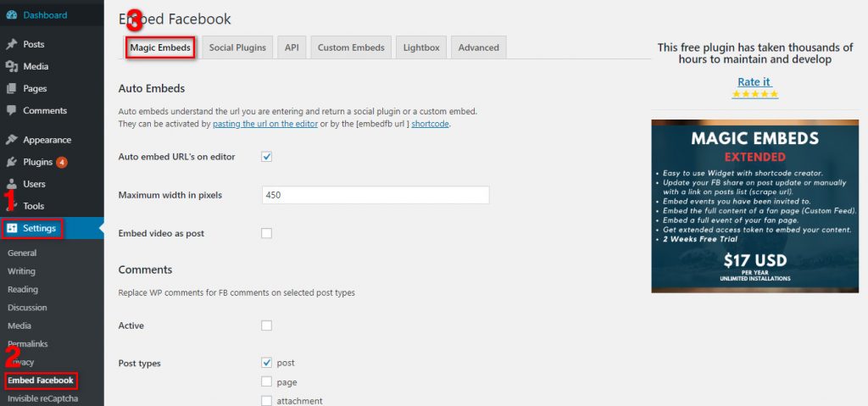This screenshot has width=868, height=406.
Task: Open 'pasting the url on the editor' link
Action: 265,124
